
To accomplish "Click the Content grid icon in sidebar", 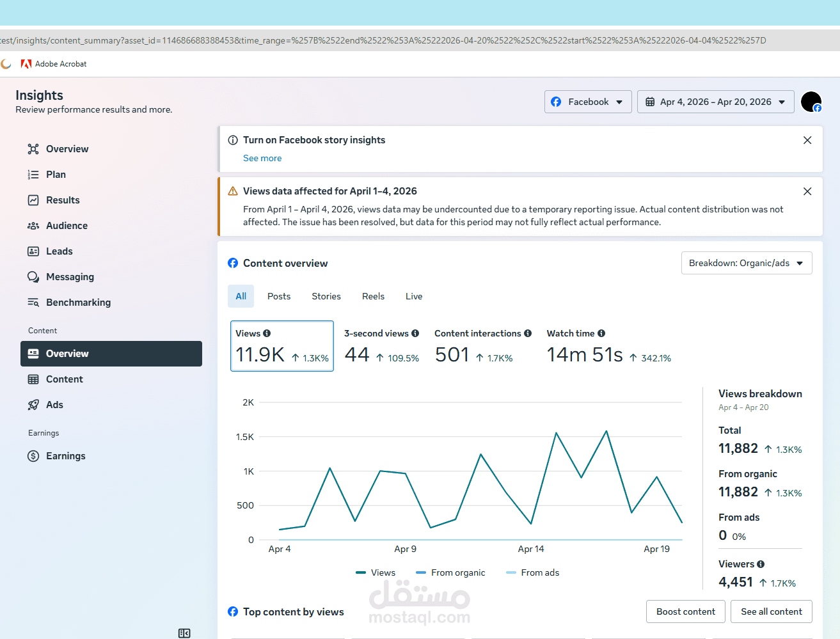I will point(33,379).
